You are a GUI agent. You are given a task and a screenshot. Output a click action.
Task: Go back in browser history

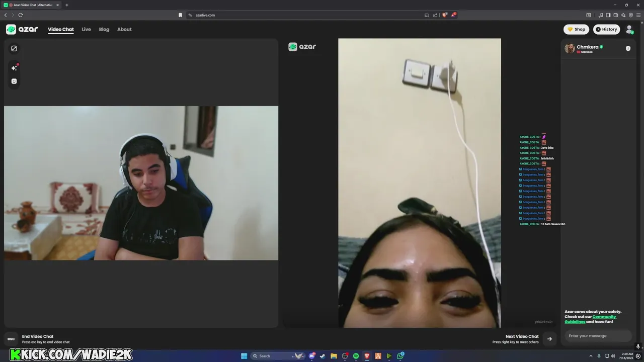[x=6, y=15]
